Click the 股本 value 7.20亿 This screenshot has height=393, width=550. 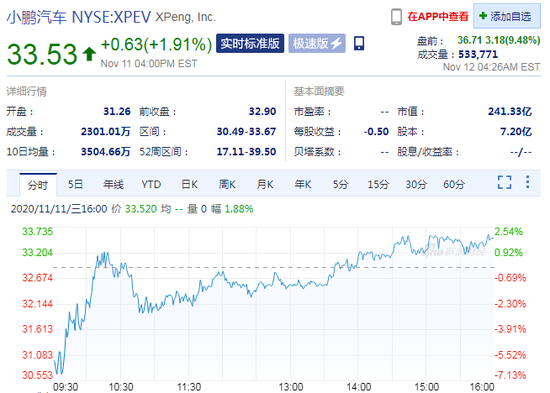tap(516, 132)
